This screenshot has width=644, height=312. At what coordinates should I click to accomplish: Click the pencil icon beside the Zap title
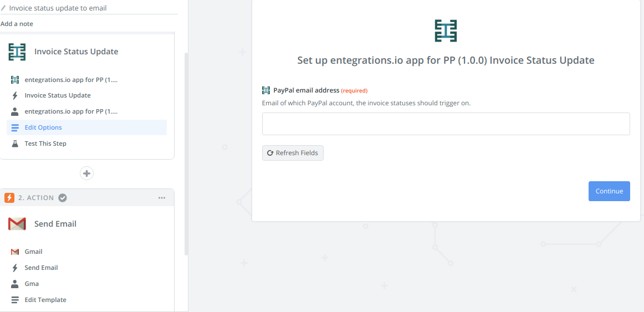point(3,8)
